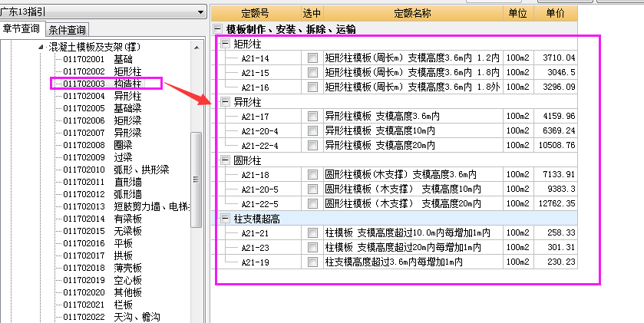Select tree item 011702021 栏板

97,305
